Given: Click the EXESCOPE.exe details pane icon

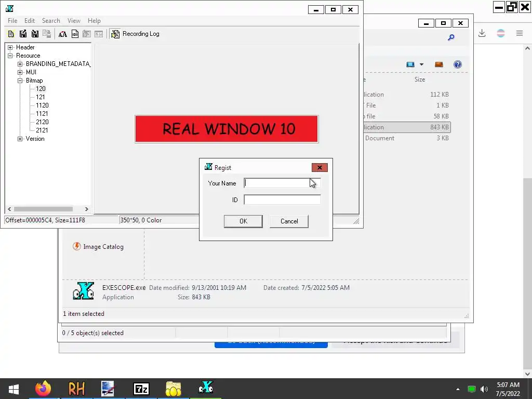Looking at the screenshot, I should pos(84,291).
